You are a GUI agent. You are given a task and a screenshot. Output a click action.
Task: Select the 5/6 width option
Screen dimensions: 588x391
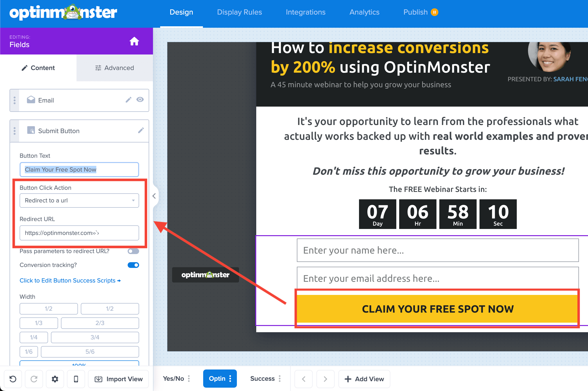click(90, 352)
